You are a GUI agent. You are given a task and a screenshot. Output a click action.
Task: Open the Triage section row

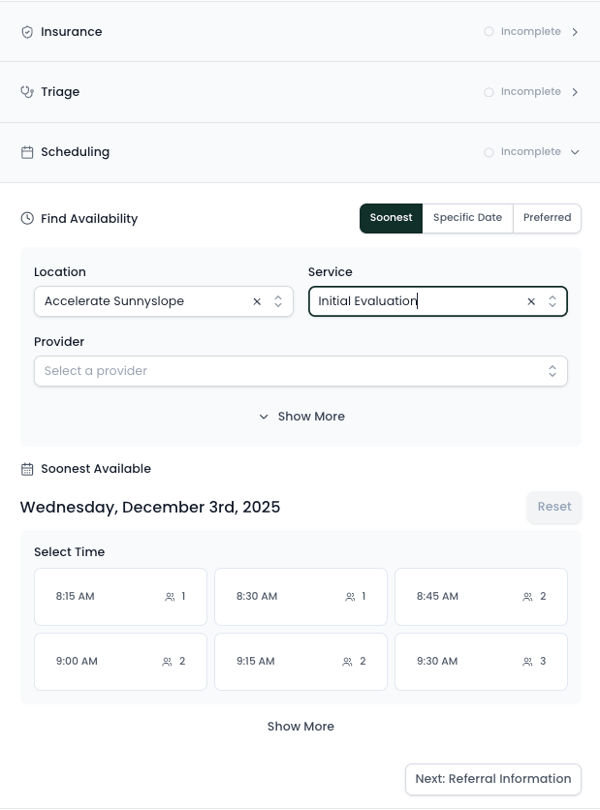point(300,92)
